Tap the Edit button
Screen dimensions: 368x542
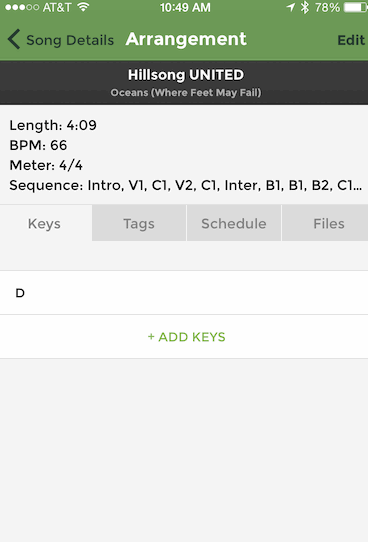pos(351,40)
